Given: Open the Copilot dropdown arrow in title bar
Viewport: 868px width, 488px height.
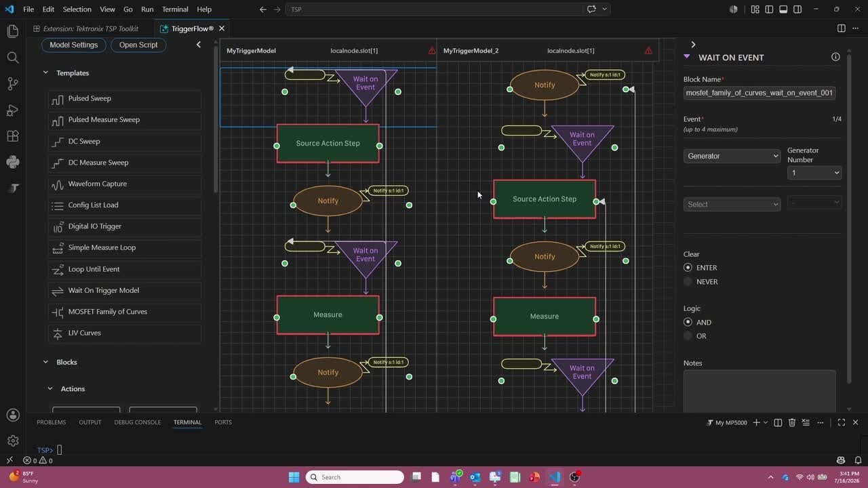Looking at the screenshot, I should pos(604,9).
